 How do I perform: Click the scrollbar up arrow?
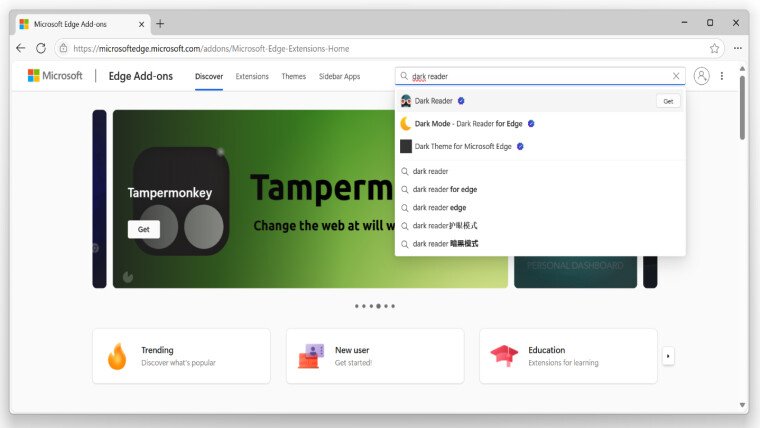[x=742, y=69]
